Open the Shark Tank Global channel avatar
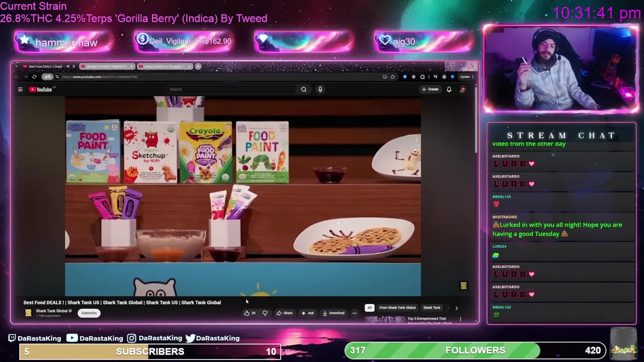The height and width of the screenshot is (362, 644). tap(28, 313)
